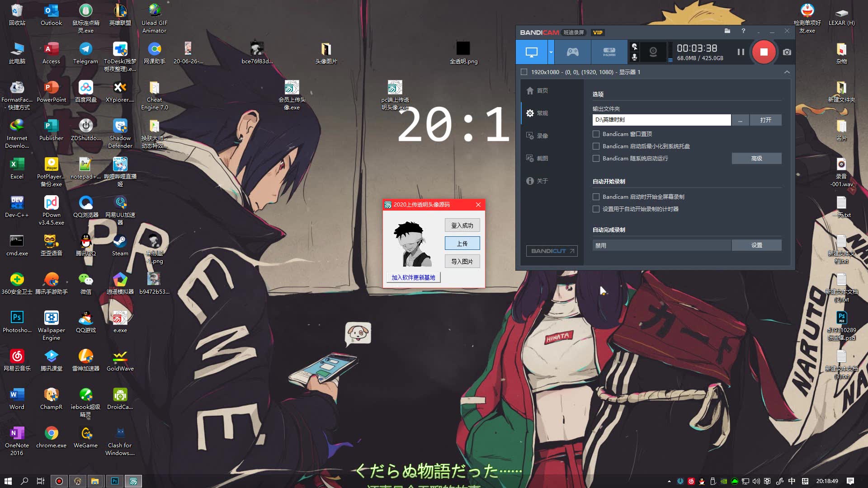Screen dimensions: 868x488
Task: Open 常规 settings tab in Bandicam
Action: click(x=544, y=113)
